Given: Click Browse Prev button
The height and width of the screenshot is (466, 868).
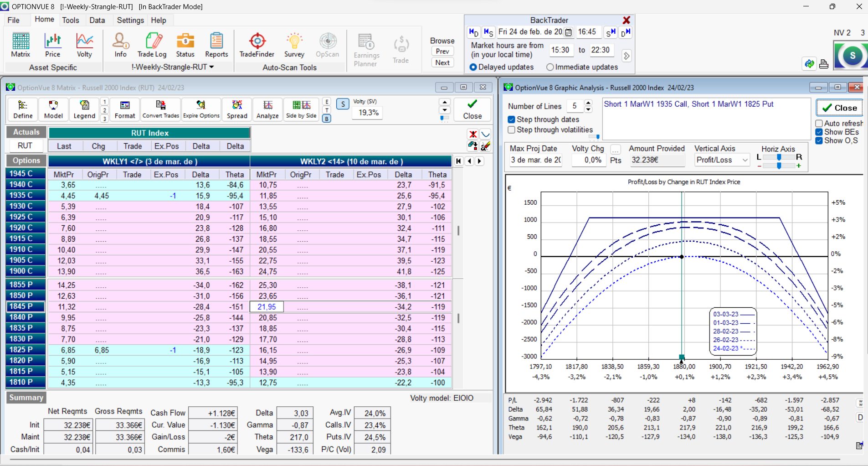Looking at the screenshot, I should pos(442,51).
